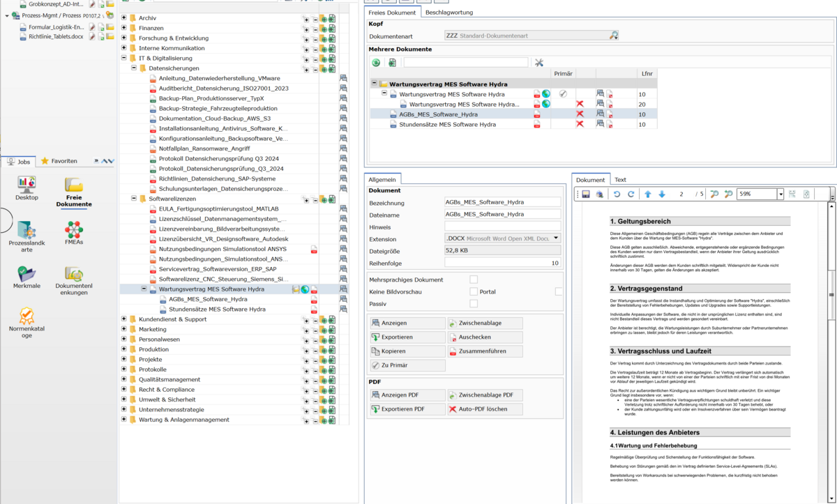Click the Hinweis input field

(x=502, y=227)
